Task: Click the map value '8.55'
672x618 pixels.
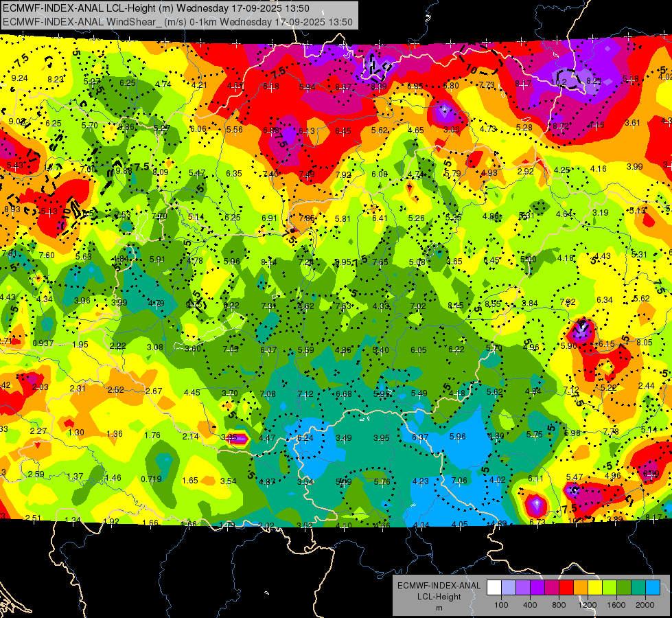Action: pyautogui.click(x=493, y=304)
